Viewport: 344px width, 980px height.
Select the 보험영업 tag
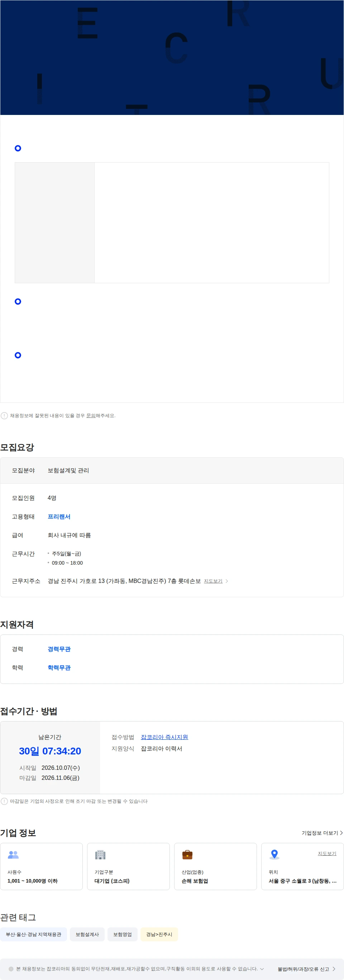tap(123, 935)
